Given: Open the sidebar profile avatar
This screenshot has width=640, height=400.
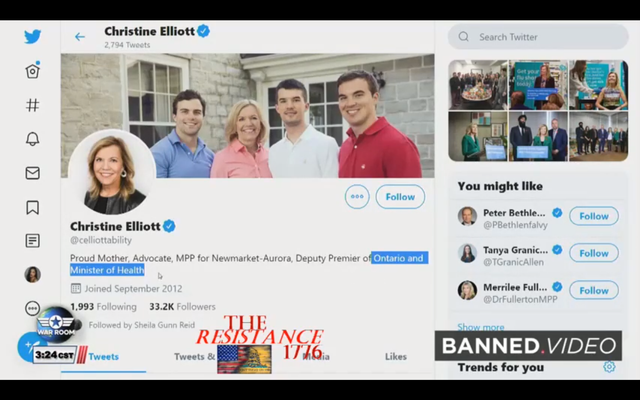Looking at the screenshot, I should 32,274.
